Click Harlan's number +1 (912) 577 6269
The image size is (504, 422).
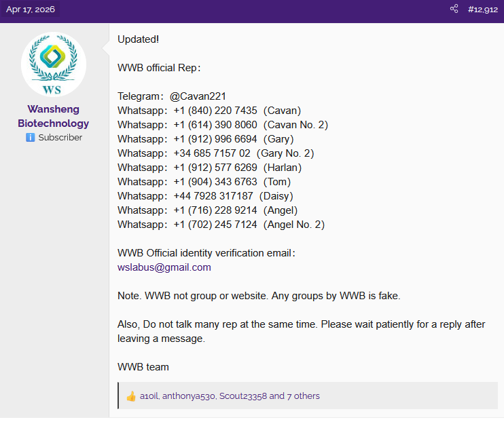(x=215, y=168)
